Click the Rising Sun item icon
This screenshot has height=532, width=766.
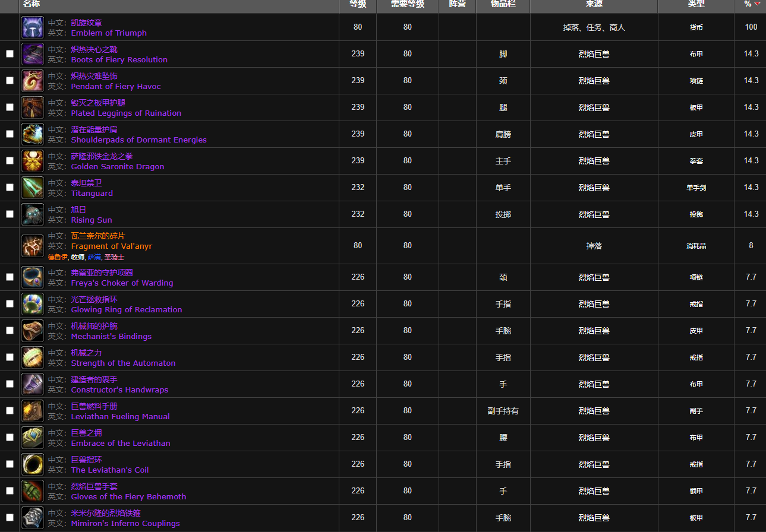[33, 214]
